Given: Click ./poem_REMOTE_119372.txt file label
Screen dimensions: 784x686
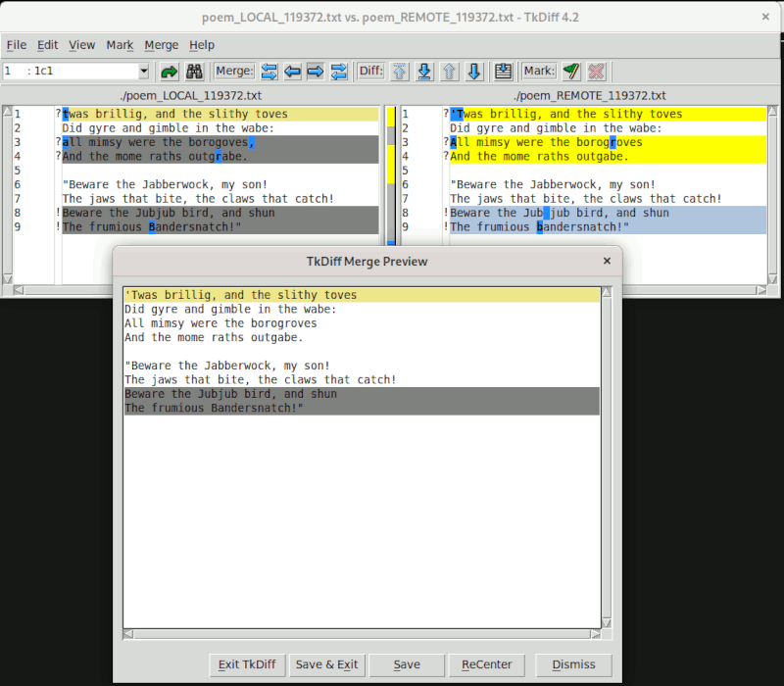Looking at the screenshot, I should tap(590, 95).
